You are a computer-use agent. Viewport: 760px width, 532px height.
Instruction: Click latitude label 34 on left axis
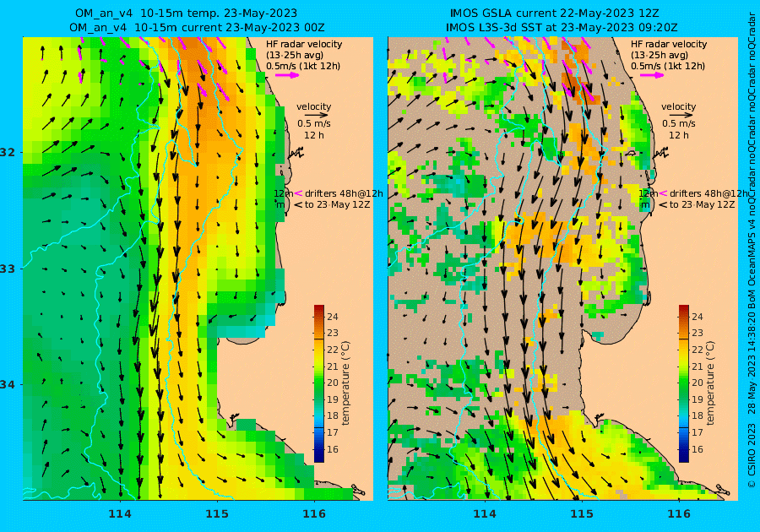7,385
